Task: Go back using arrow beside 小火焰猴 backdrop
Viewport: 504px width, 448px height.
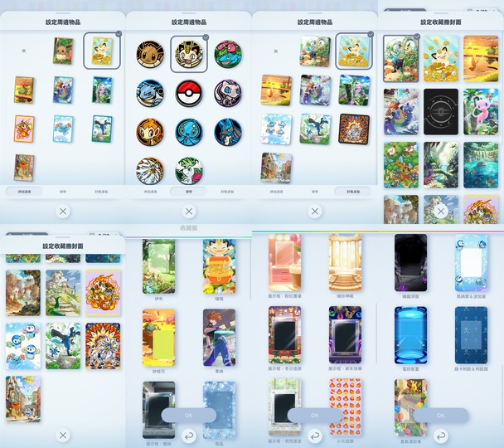Action: pos(315,436)
